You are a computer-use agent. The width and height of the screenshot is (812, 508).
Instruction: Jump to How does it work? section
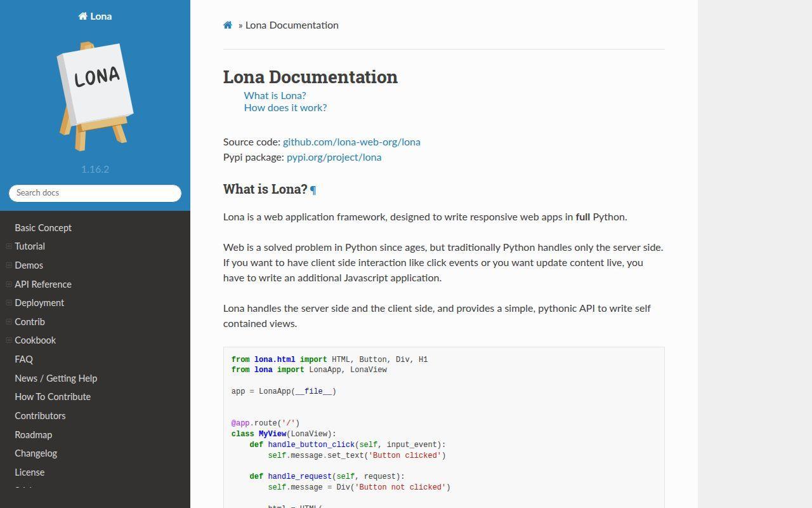point(285,108)
